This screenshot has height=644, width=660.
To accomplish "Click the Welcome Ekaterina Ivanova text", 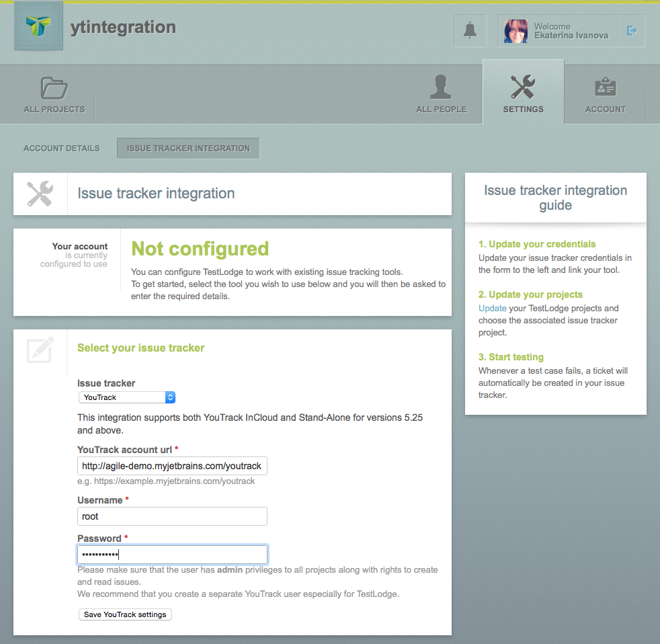I will click(571, 31).
